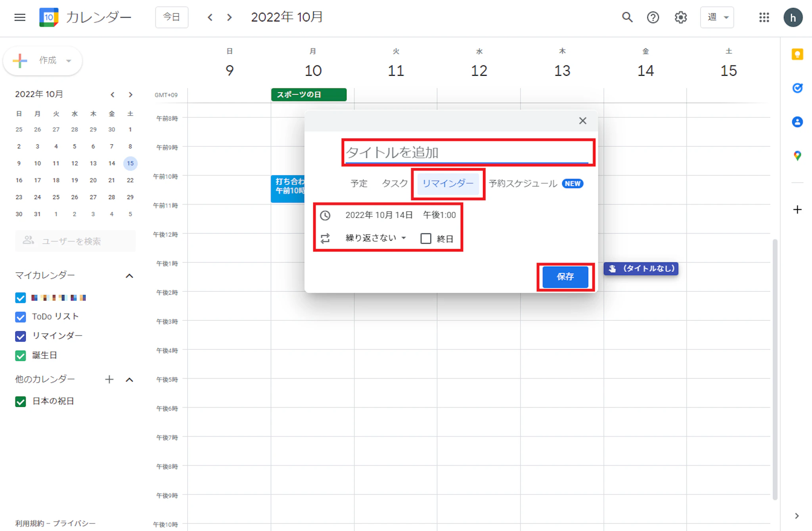Viewport: 812px width, 531px height.
Task: Click the search magnifier icon
Action: [x=627, y=17]
